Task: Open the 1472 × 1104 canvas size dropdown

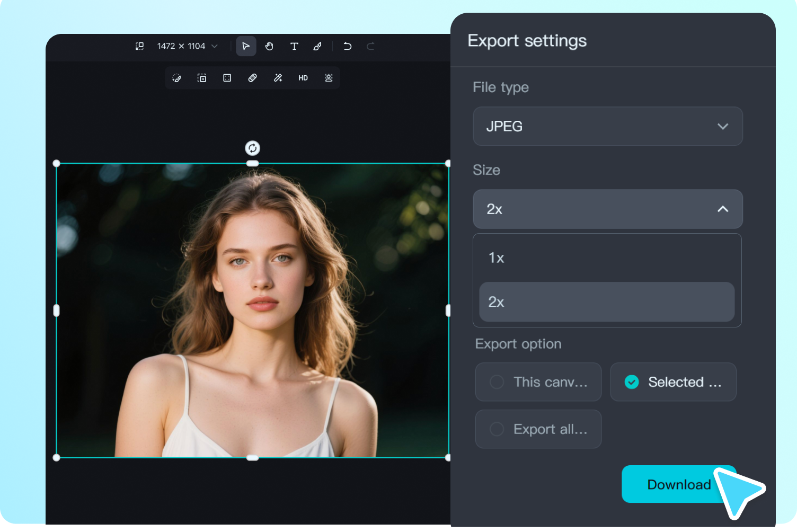Action: click(x=188, y=46)
